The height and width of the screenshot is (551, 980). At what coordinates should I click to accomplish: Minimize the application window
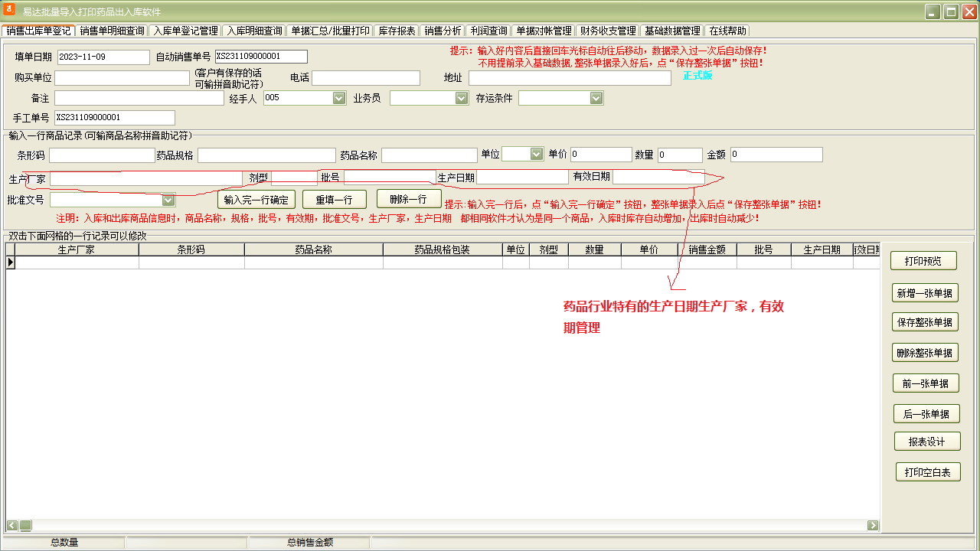click(x=933, y=11)
